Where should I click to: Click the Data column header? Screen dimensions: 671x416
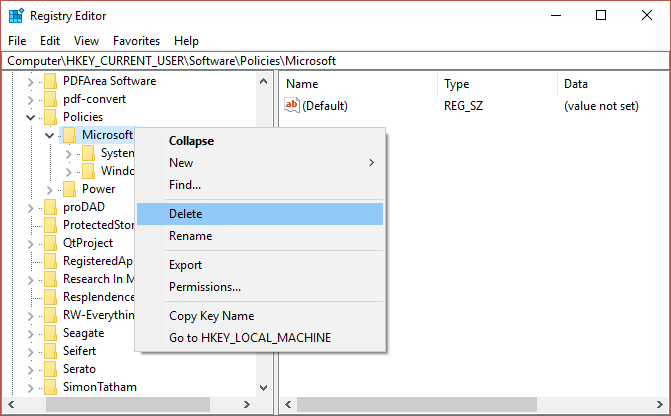576,84
